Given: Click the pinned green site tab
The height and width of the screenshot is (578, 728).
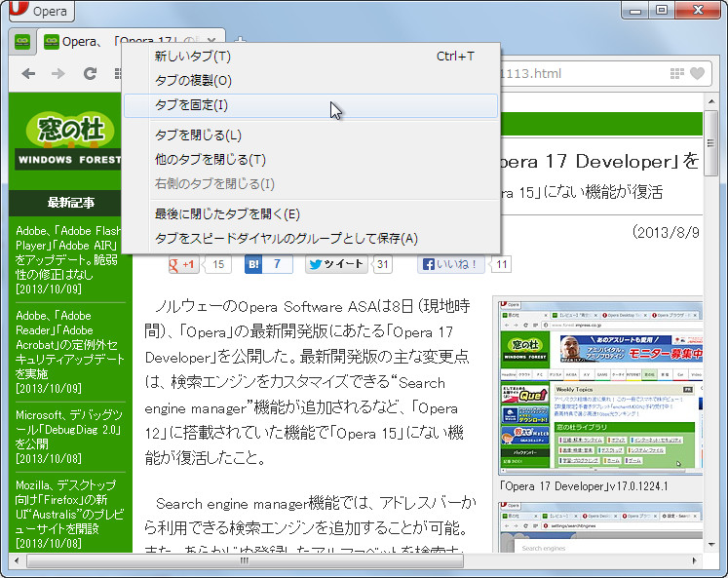Looking at the screenshot, I should (x=22, y=42).
